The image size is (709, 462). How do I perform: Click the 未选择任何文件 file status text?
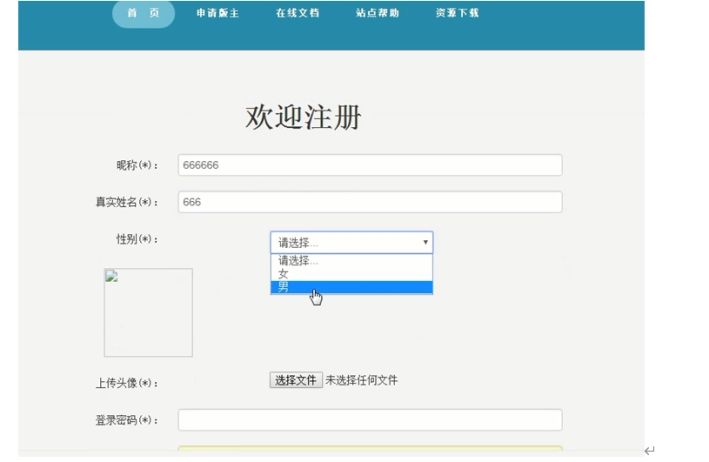pyautogui.click(x=361, y=381)
